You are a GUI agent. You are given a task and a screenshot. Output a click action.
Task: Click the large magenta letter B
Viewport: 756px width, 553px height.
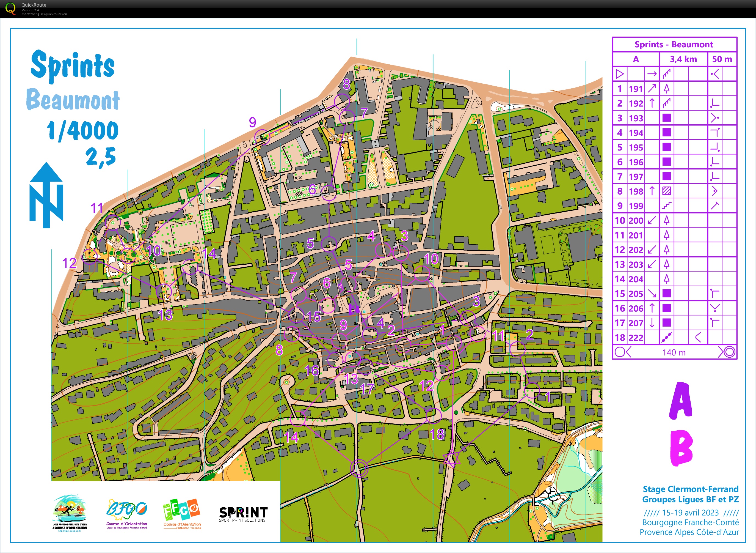coord(681,448)
